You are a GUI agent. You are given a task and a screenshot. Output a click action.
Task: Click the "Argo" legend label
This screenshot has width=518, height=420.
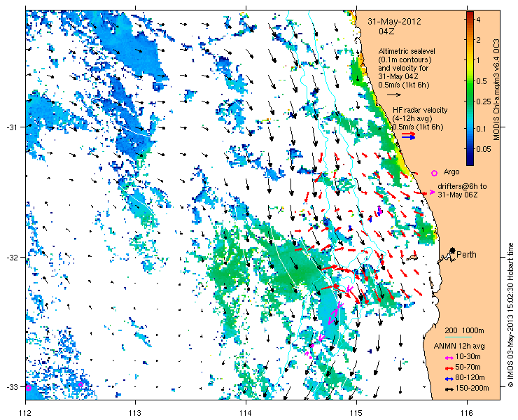451,171
